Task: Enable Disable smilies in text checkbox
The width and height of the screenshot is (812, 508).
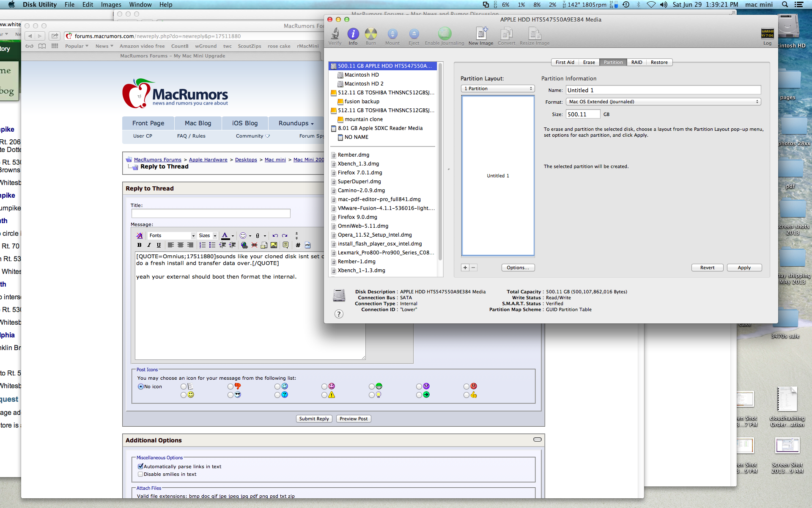Action: point(140,474)
